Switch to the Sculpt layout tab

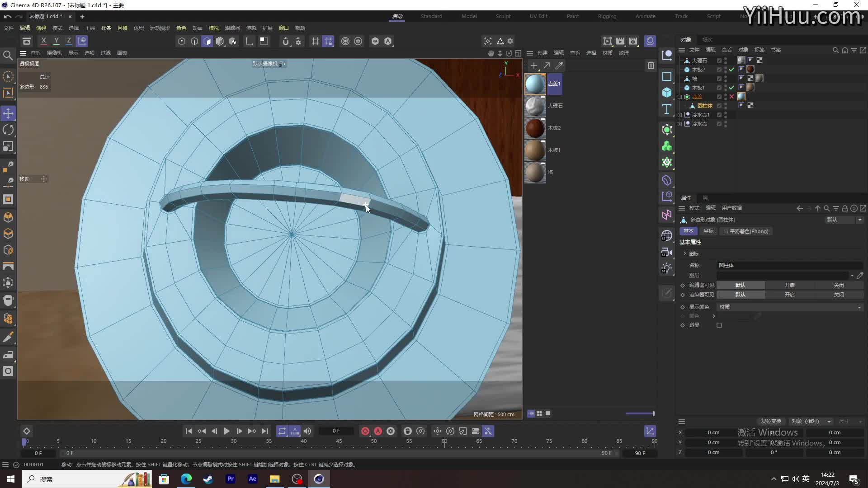click(x=503, y=16)
